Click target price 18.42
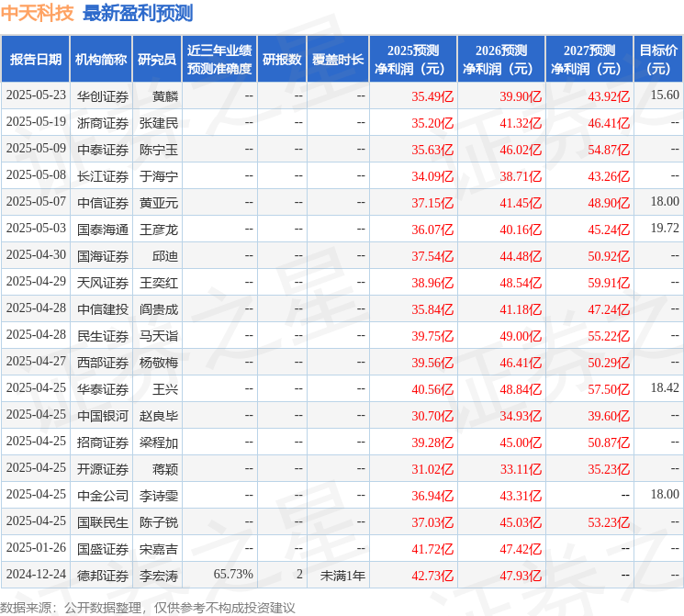Viewport: 684px width, 616px height. pos(665,387)
